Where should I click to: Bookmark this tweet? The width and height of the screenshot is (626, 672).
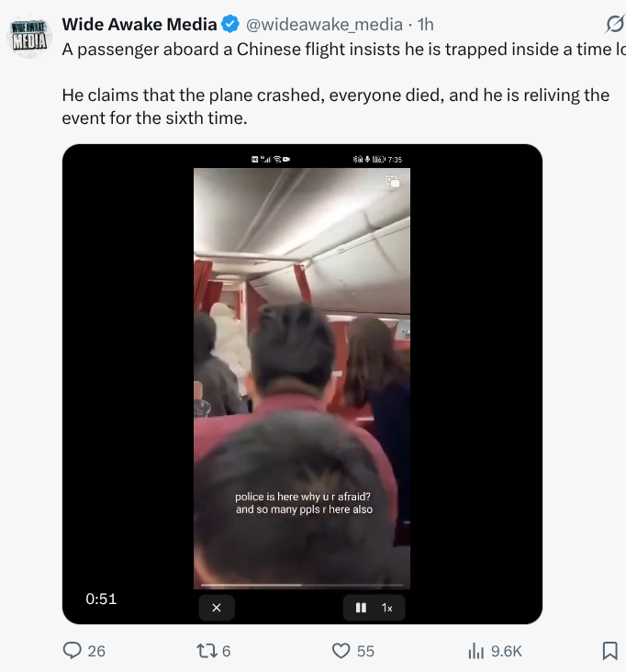pyautogui.click(x=609, y=651)
